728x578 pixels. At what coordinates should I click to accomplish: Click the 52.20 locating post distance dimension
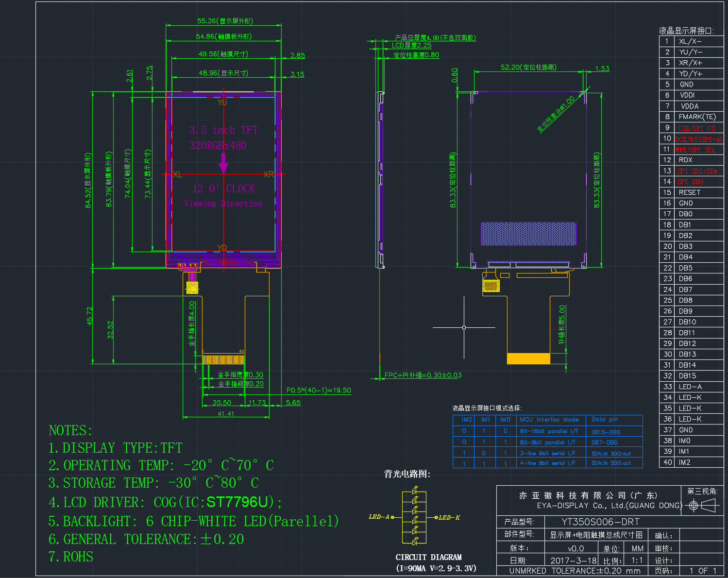coord(528,67)
